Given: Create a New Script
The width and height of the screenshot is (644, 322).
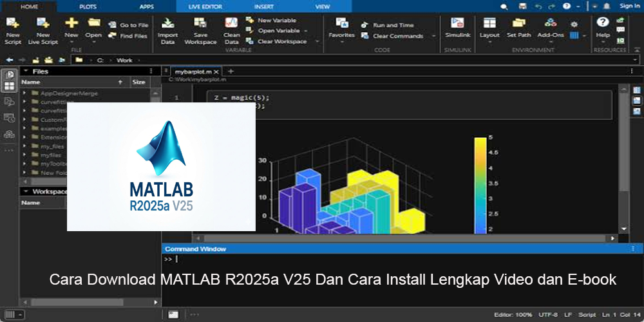Looking at the screenshot, I should [x=13, y=31].
